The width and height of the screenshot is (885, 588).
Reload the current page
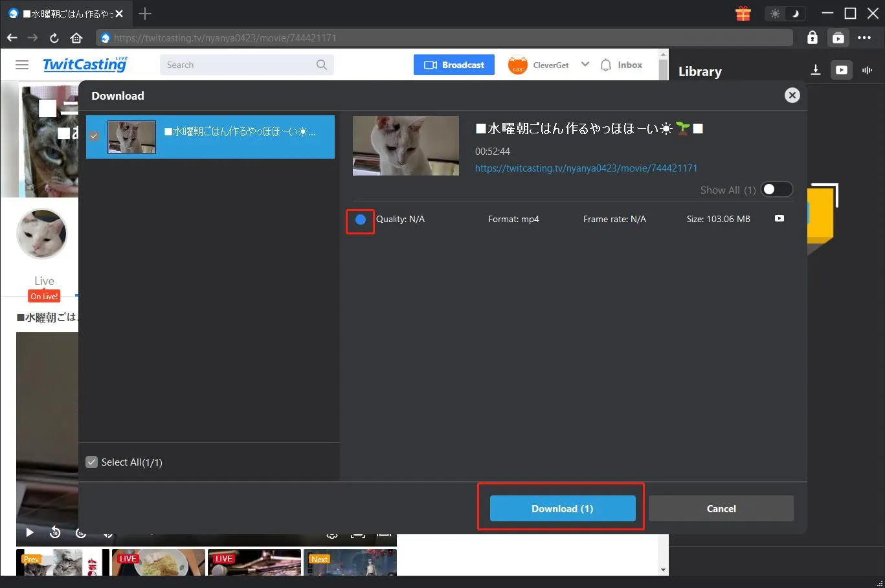tap(54, 38)
